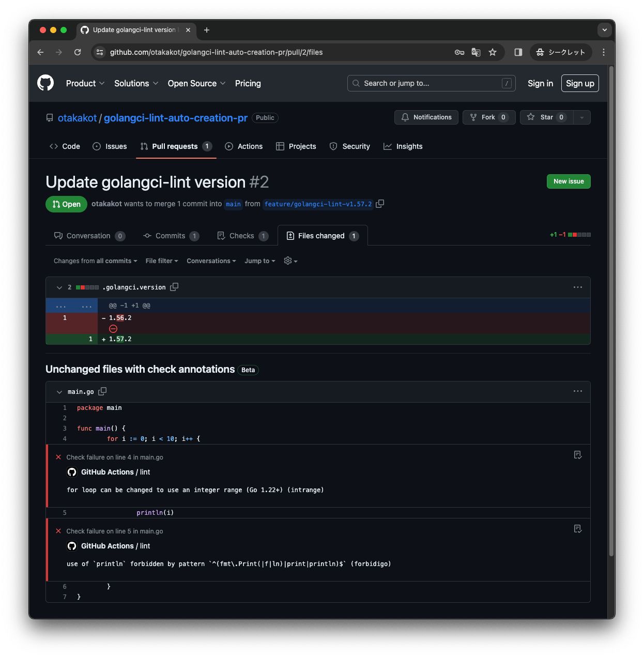Open Chrome three-dot menu
Screen dimensions: 644x657
(x=604, y=52)
